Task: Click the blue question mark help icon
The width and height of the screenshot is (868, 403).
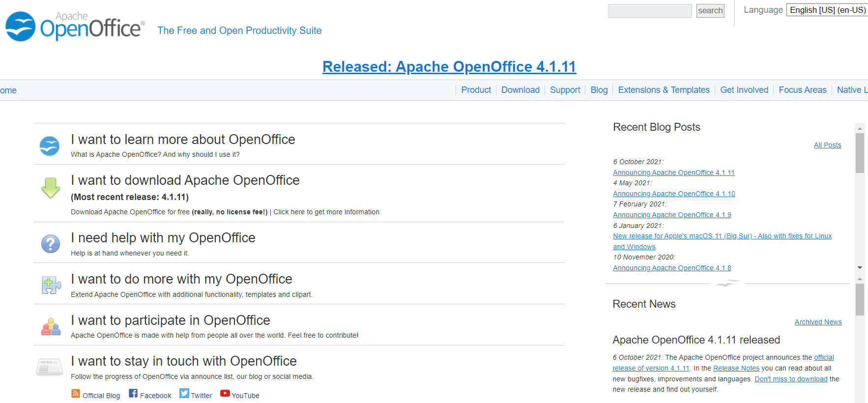Action: (51, 244)
